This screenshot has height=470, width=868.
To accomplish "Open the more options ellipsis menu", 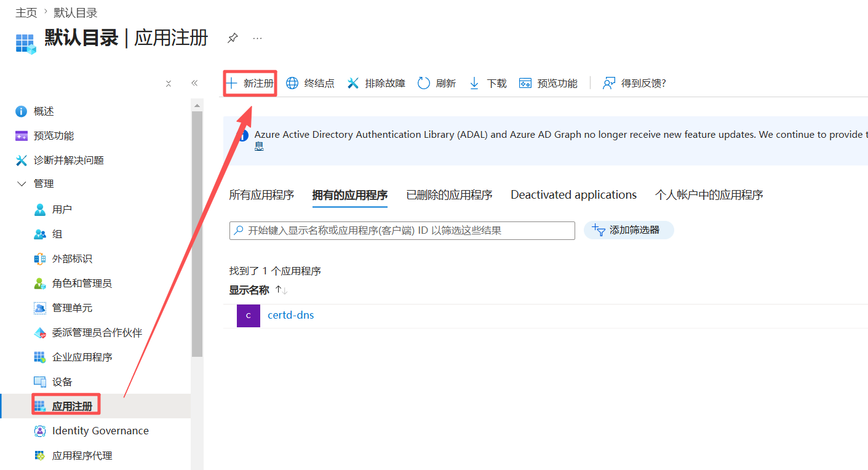I will (x=257, y=38).
